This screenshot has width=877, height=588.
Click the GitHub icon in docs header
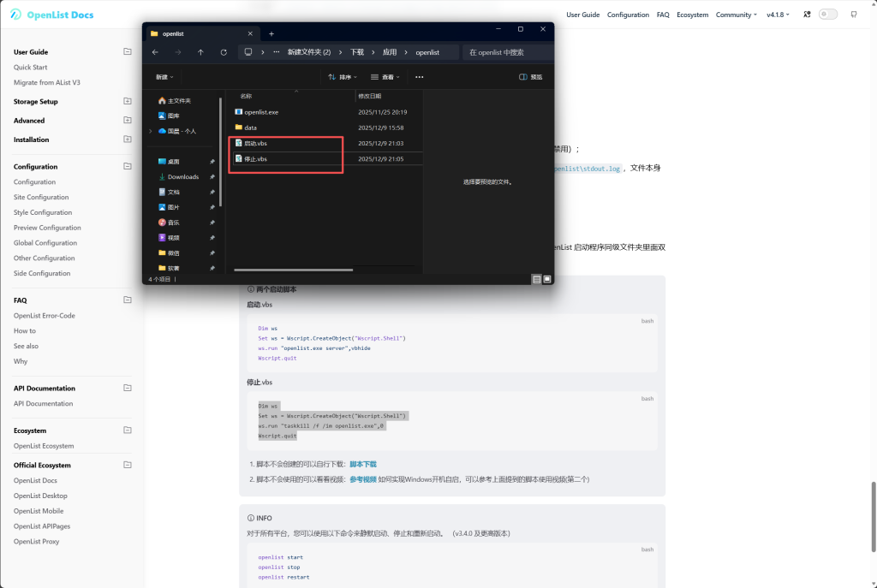click(x=854, y=15)
